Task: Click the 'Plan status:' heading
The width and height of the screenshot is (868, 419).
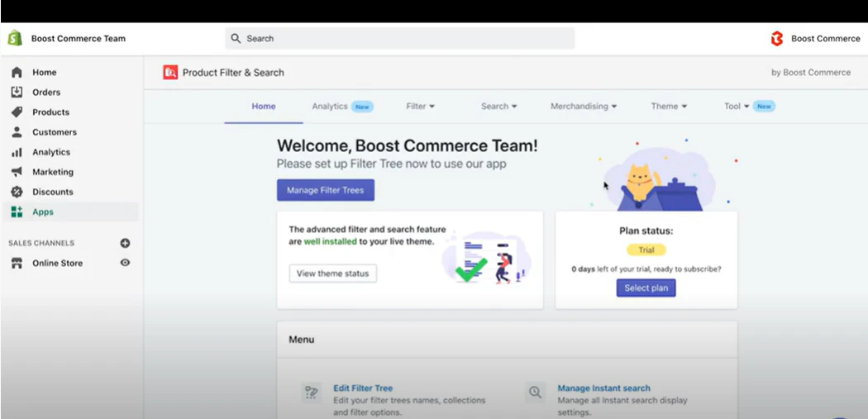Action: 646,231
